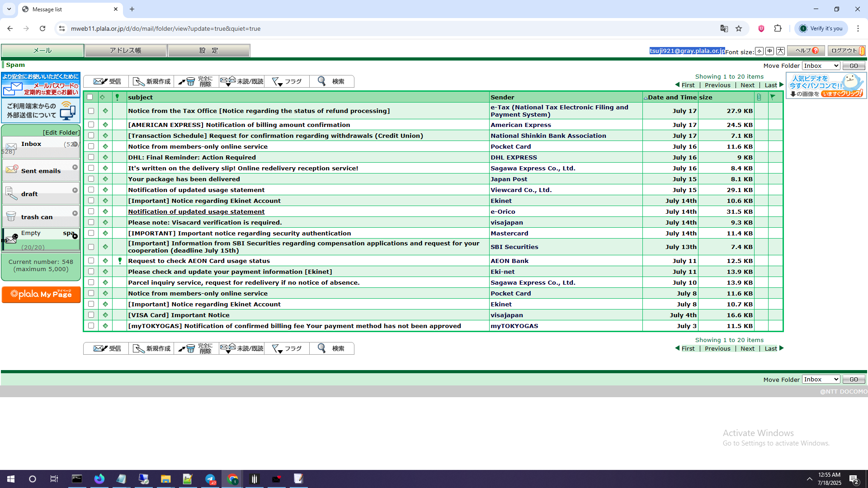The width and height of the screenshot is (868, 488).
Task: Open the unread/read (未読/既読) dropdown in top toolbar
Action: (x=242, y=81)
